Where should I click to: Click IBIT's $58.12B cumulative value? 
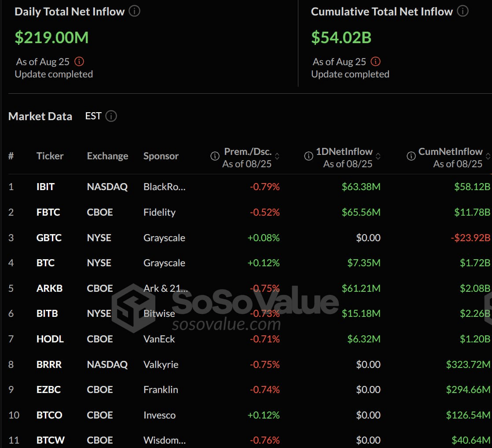coord(472,187)
